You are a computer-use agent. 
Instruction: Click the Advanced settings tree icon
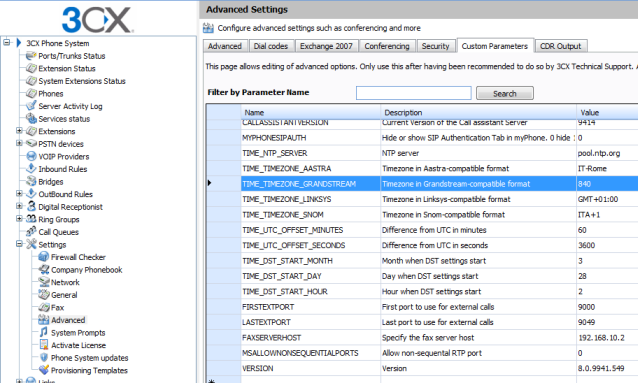point(44,320)
